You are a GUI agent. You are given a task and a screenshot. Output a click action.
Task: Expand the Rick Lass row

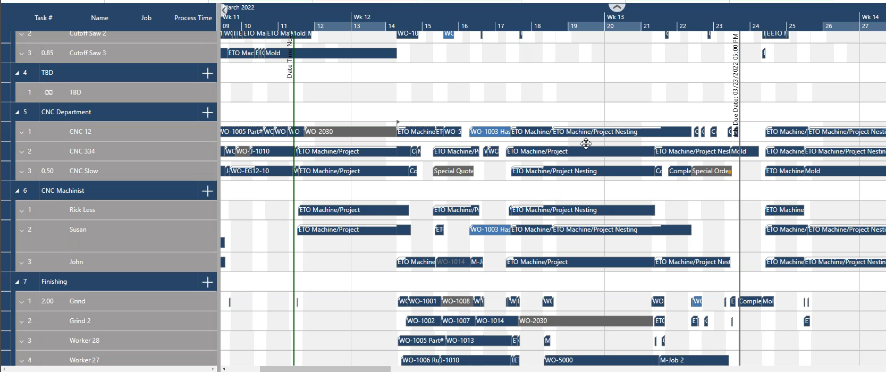tap(21, 210)
